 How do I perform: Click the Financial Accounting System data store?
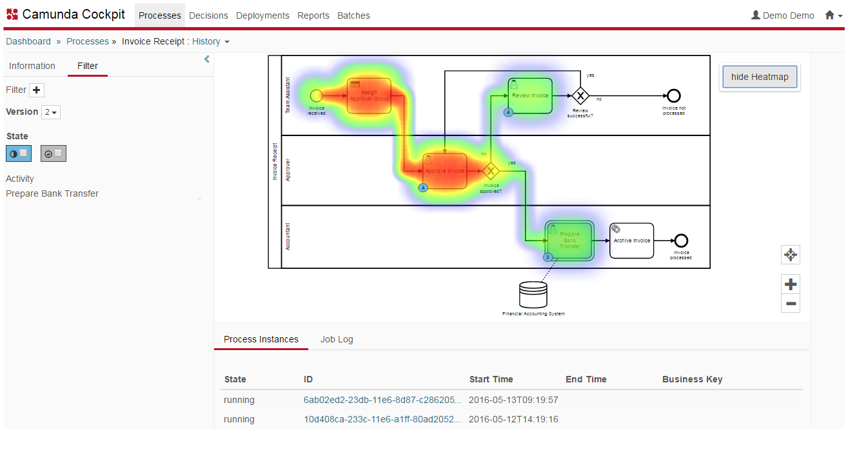[533, 295]
